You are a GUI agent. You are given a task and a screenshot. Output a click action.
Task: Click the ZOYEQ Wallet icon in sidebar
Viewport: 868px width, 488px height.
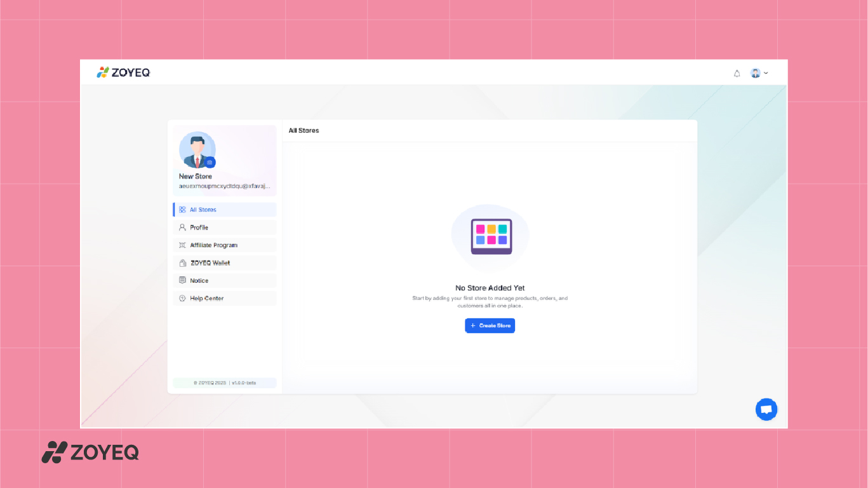point(182,263)
